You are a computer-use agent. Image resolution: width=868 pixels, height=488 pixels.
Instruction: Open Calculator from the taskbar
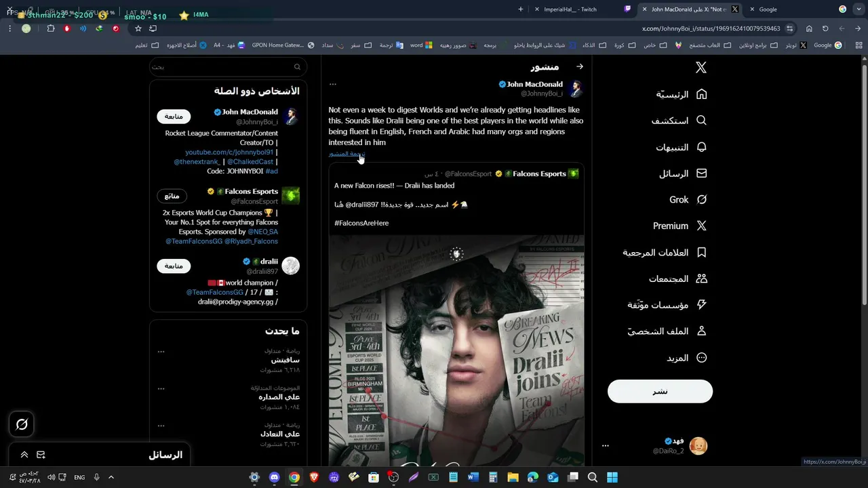click(x=493, y=477)
